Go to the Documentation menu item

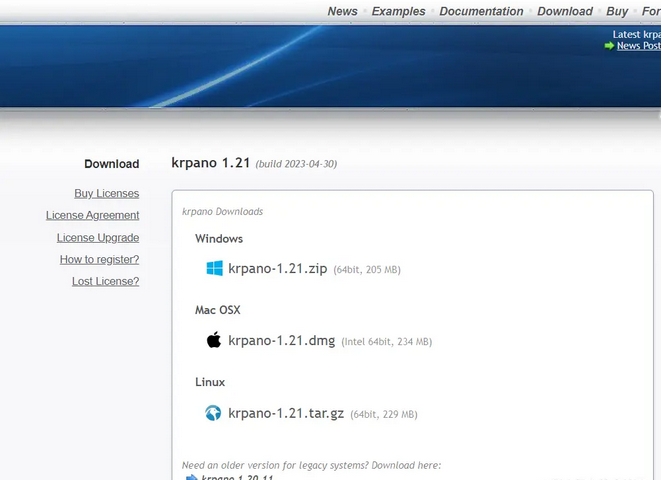(481, 11)
